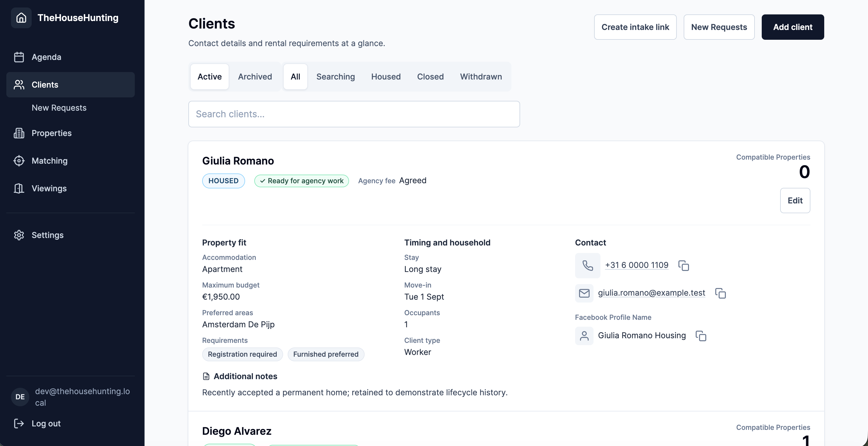Click the Registration required tag
The width and height of the screenshot is (868, 446).
point(242,354)
